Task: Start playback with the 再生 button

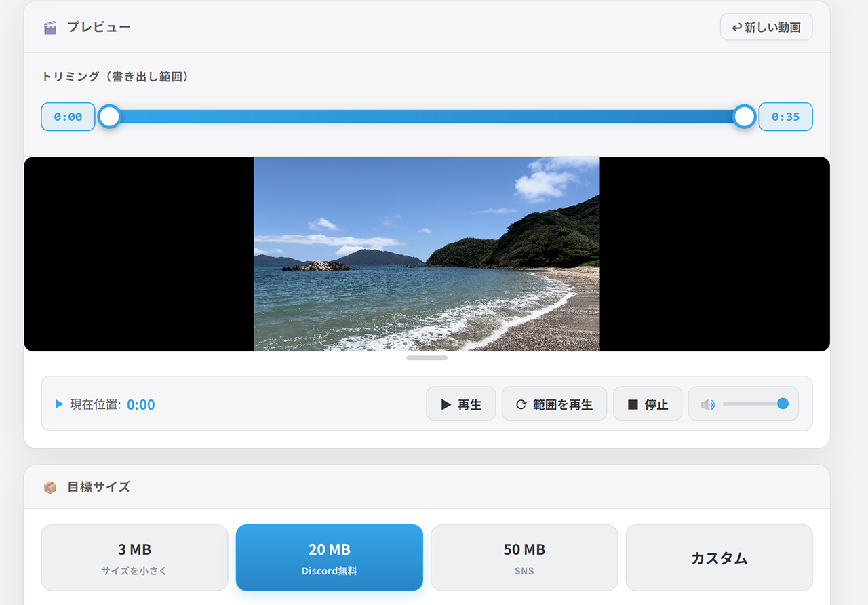Action: tap(461, 404)
